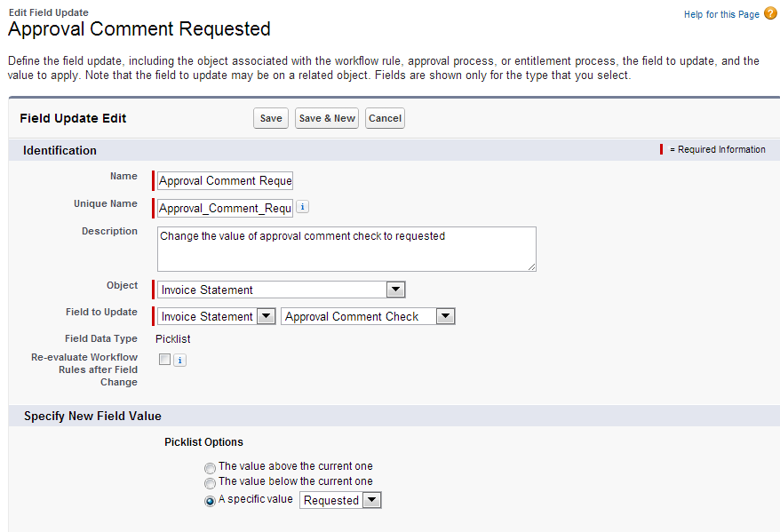Open the Field to Update object dropdown
Viewport: 780px width, 532px height.
click(264, 315)
